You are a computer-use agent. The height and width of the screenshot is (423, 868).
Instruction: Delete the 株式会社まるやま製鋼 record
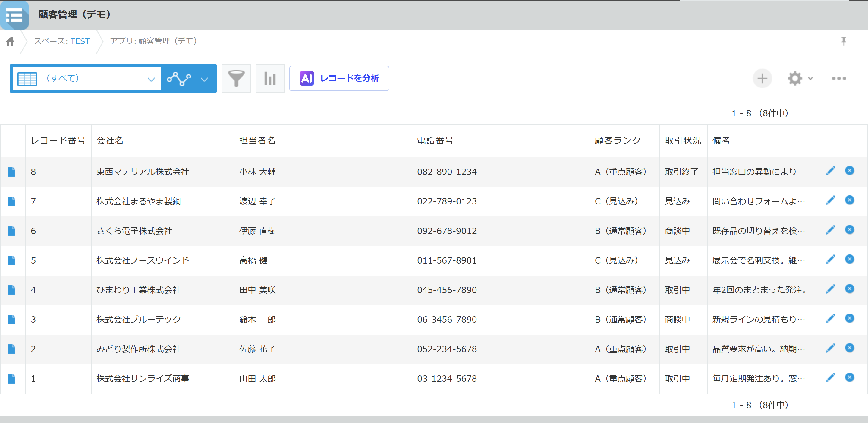850,200
